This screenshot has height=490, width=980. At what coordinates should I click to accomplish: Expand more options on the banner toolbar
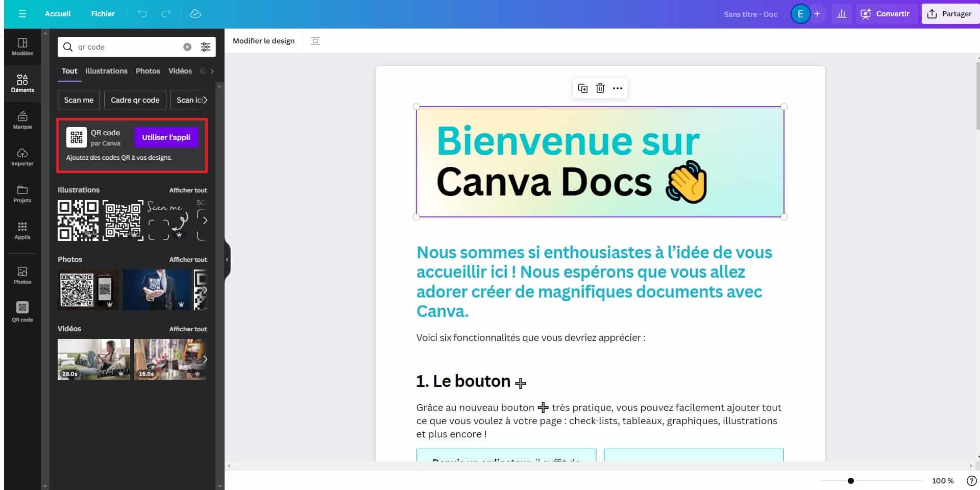click(618, 88)
